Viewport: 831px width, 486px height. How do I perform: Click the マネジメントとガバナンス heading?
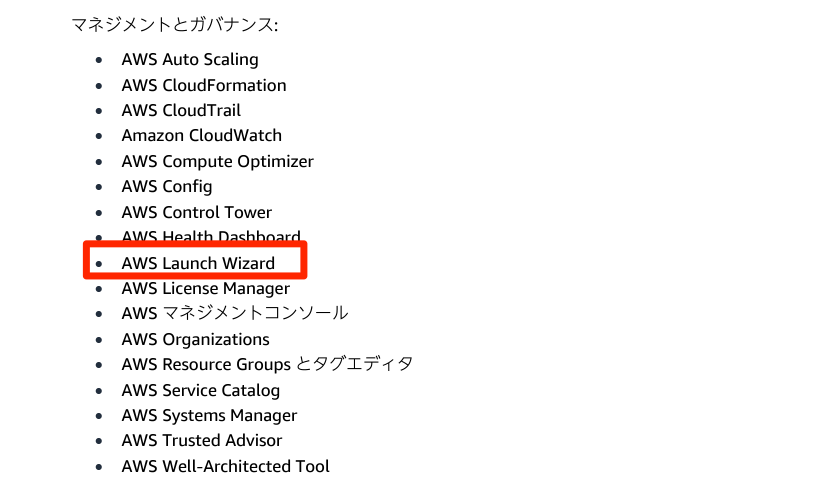[175, 25]
